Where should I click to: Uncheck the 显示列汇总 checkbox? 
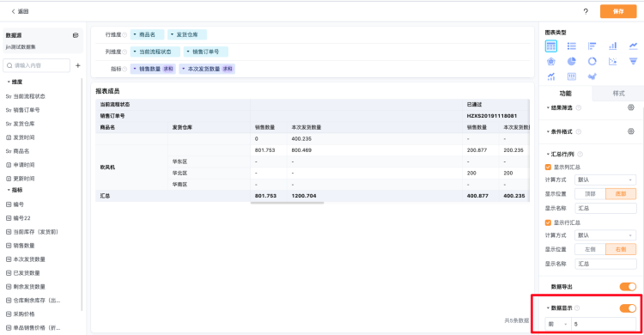(548, 167)
